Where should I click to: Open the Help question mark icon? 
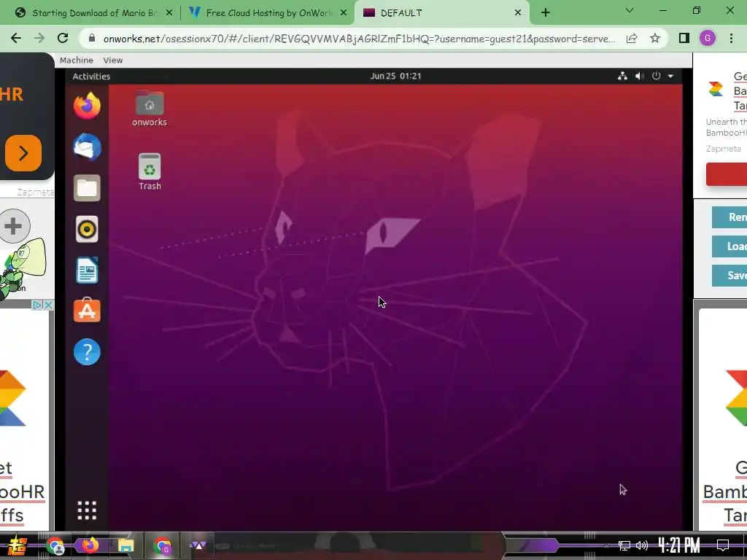point(88,352)
